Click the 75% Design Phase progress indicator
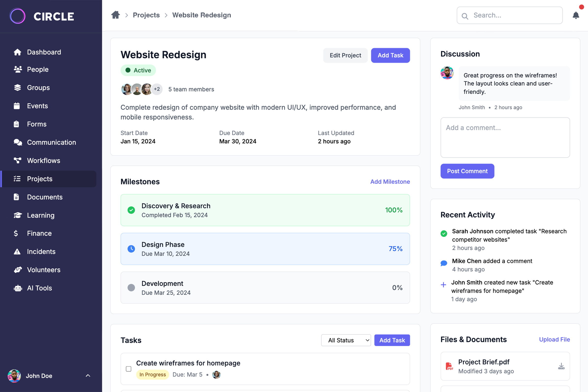The width and height of the screenshot is (588, 392). 395,249
